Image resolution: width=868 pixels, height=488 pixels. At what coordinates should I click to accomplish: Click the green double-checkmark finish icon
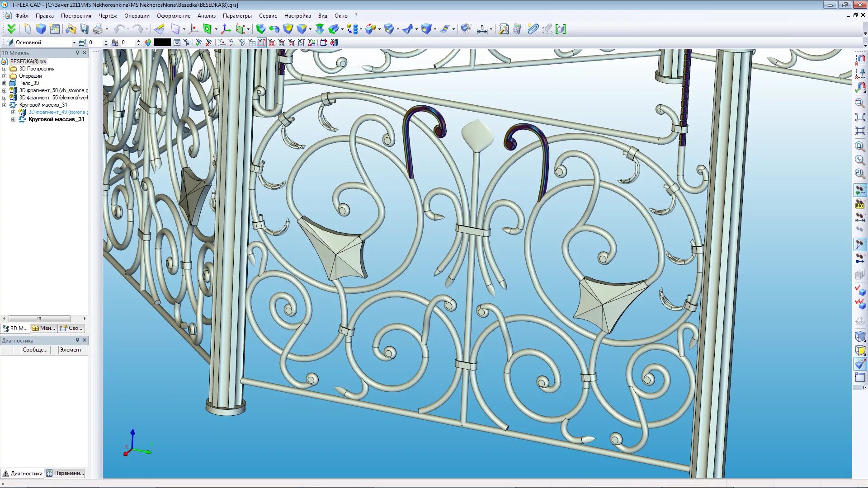click(11, 29)
